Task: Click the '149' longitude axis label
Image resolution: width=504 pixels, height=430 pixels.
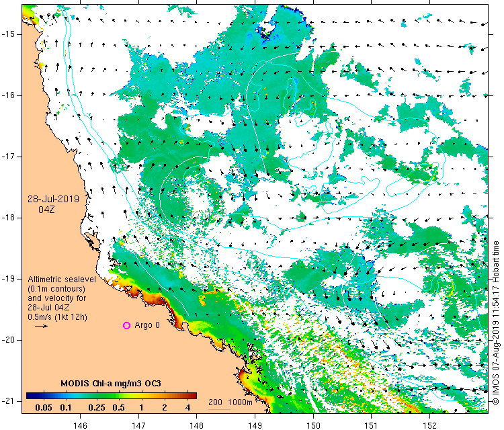Action: point(255,426)
